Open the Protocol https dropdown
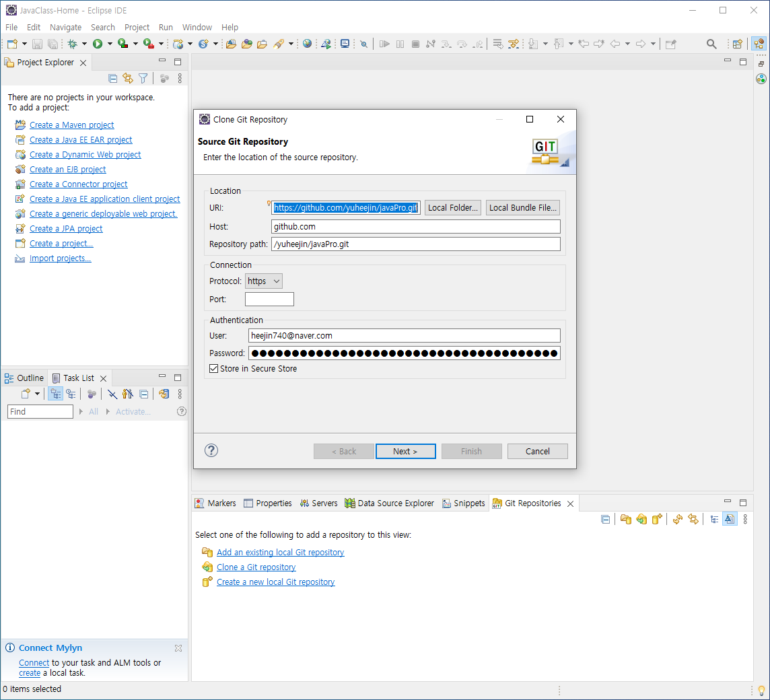 [x=264, y=281]
